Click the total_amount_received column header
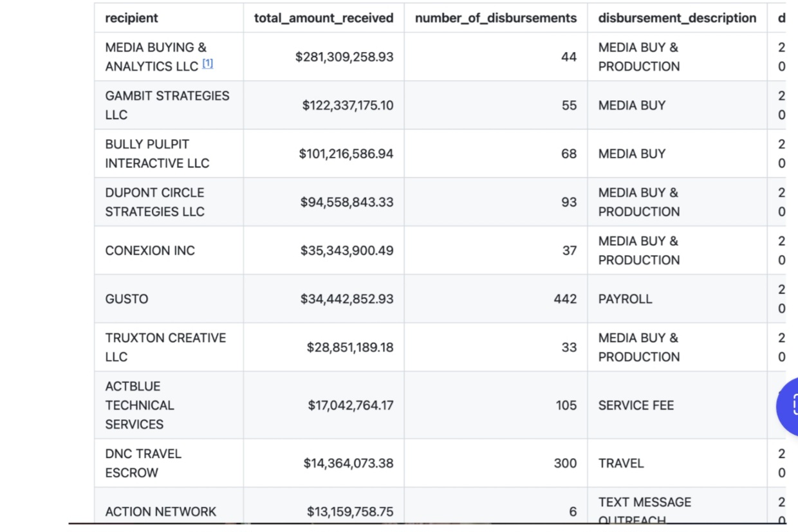The height and width of the screenshot is (532, 798). pyautogui.click(x=324, y=18)
